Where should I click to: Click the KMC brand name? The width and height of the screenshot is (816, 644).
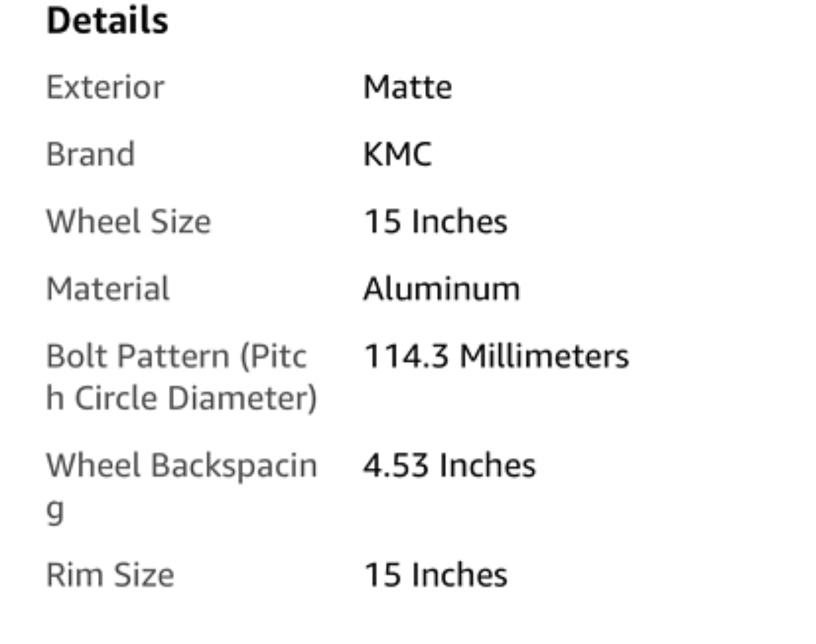tap(397, 154)
